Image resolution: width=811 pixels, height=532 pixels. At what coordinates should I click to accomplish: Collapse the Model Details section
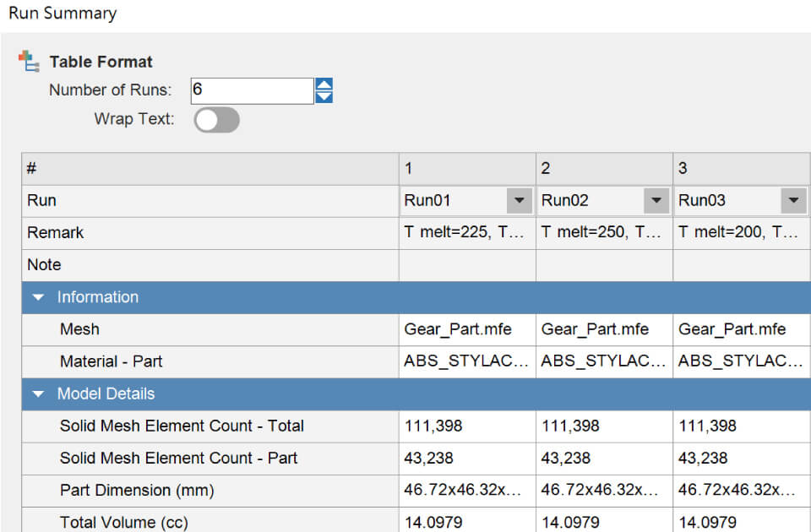coord(38,394)
